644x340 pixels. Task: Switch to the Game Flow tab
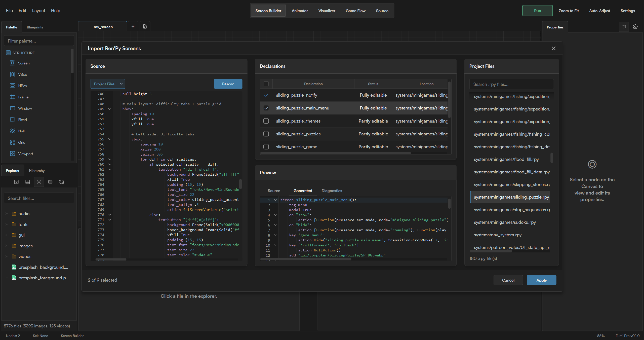click(x=355, y=11)
